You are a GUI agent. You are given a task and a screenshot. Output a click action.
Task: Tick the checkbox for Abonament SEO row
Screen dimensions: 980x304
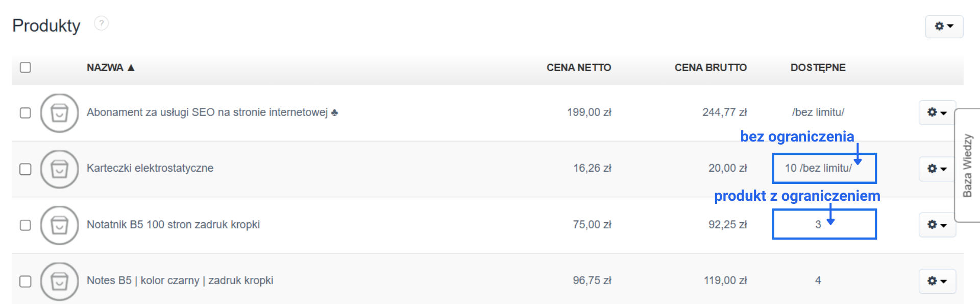pos(26,113)
